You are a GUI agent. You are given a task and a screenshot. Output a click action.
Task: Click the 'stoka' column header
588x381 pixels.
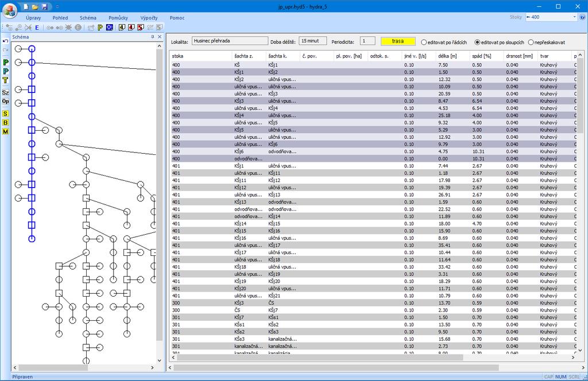coord(201,56)
